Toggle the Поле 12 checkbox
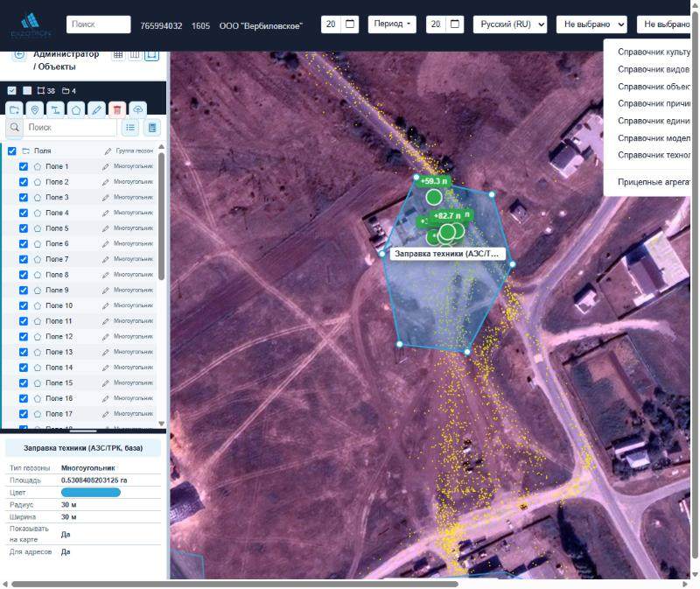Image resolution: width=700 pixels, height=589 pixels. pyautogui.click(x=24, y=337)
